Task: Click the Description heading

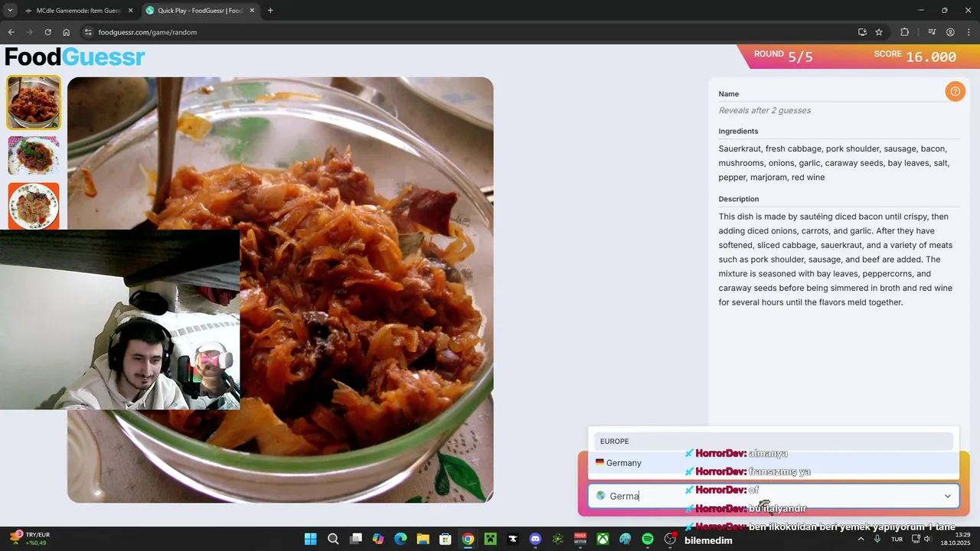Action: 738,199
